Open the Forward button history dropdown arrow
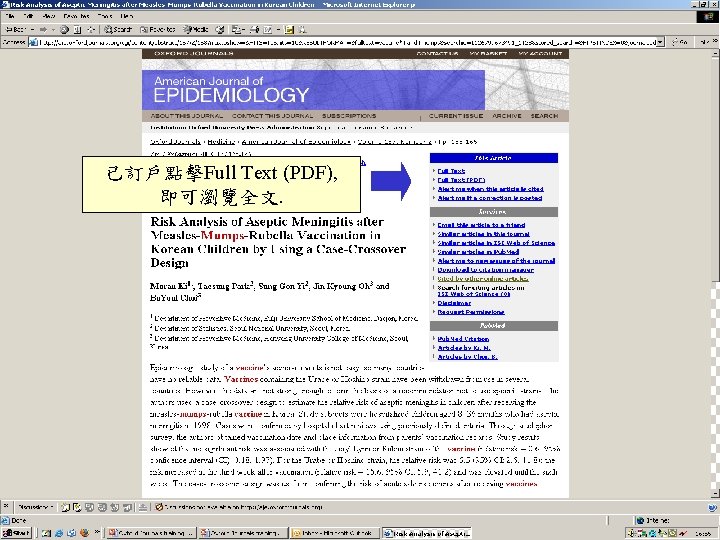720x540 pixels. click(53, 29)
